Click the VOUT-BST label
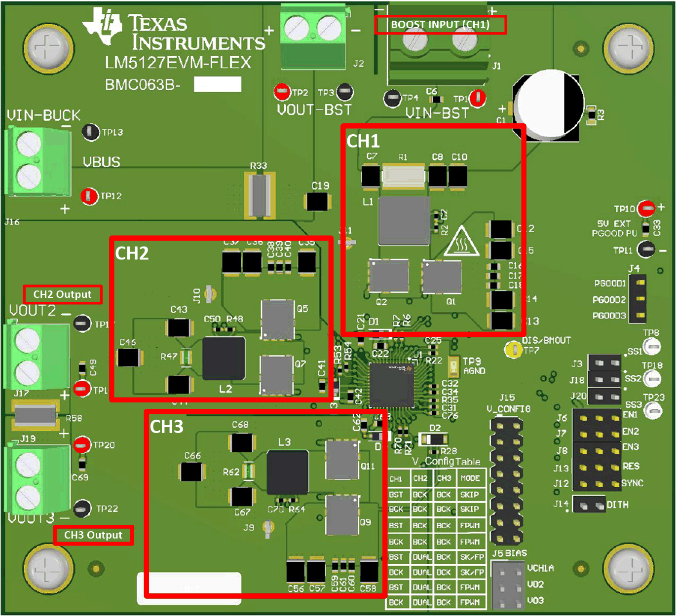 point(314,110)
